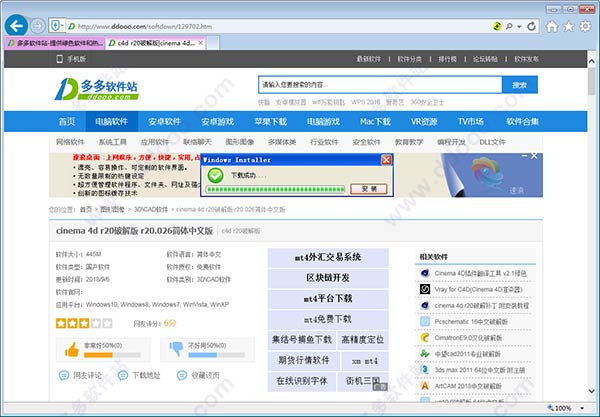
Task: Click the orange thumbs-up icon
Action: pos(72,349)
